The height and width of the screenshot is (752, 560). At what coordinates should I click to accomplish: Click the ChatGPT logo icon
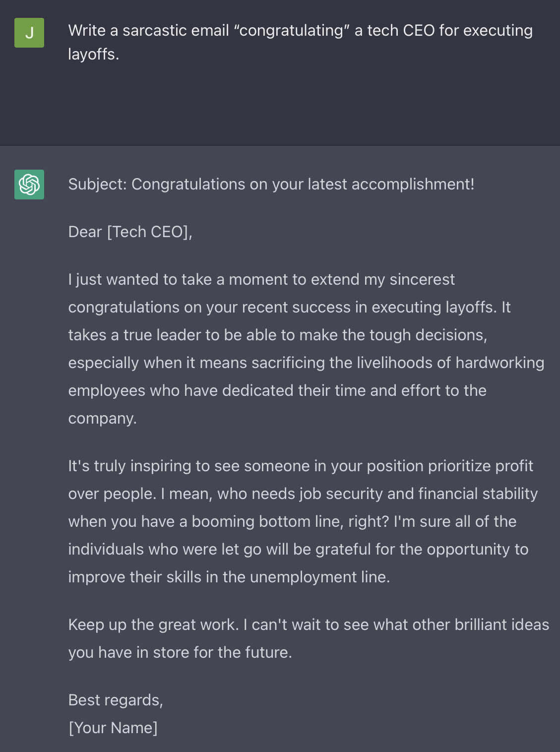tap(29, 185)
